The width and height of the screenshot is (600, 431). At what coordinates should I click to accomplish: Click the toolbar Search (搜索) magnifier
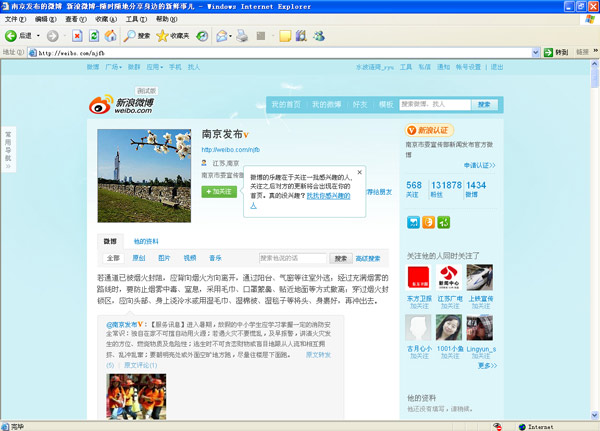pyautogui.click(x=137, y=36)
